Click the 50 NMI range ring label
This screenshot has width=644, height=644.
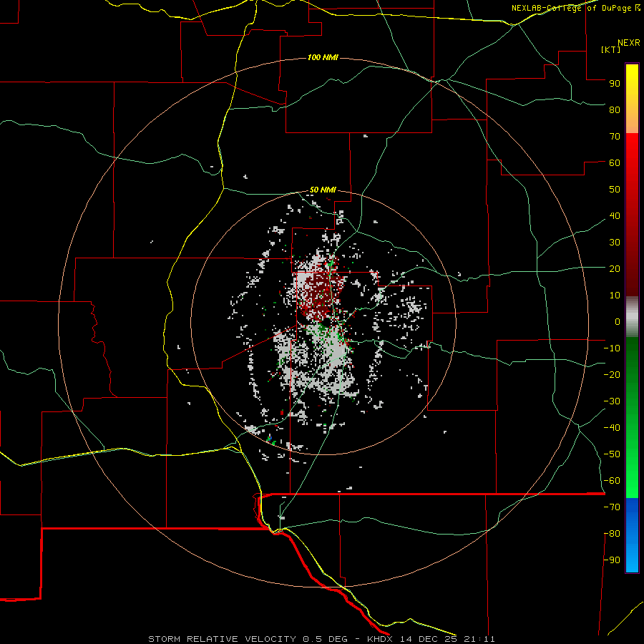323,190
